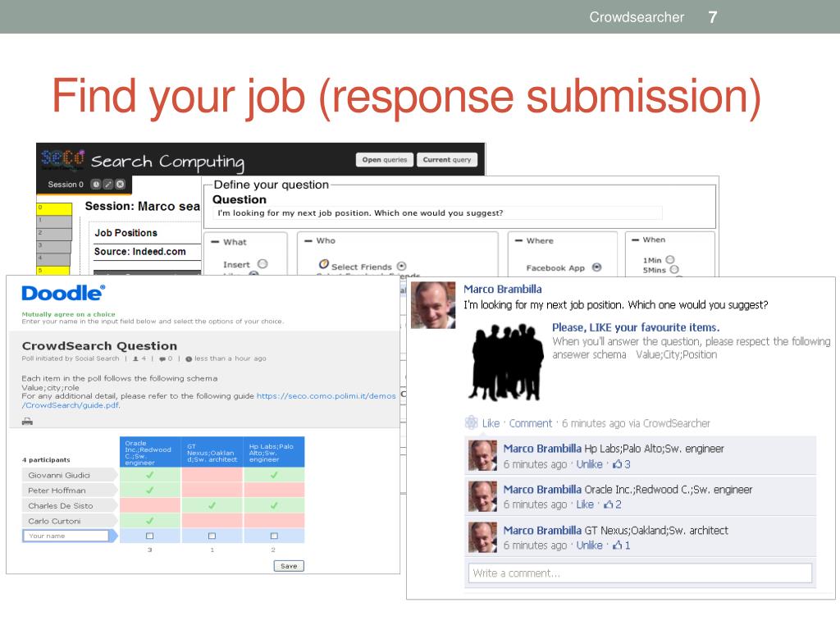Viewport: 840px width, 630px height.
Task: Click the CrowdSearcher app icon beside Like
Action: [472, 422]
